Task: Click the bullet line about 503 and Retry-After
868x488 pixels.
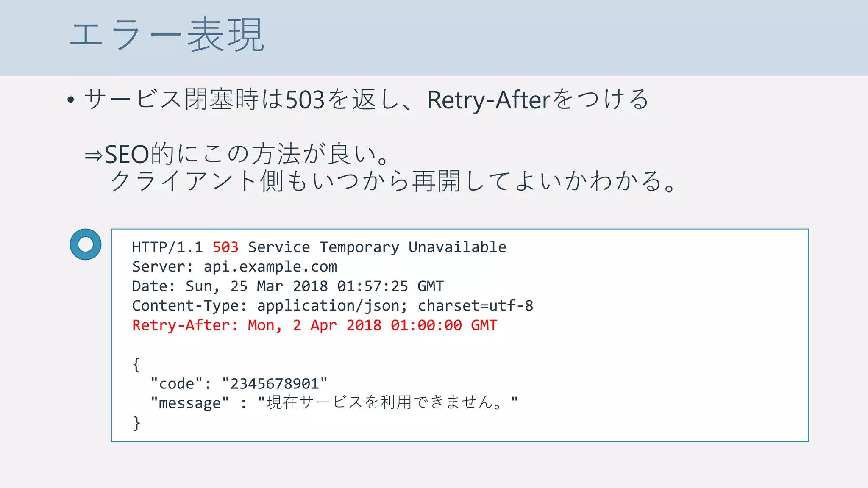Action: 358,100
